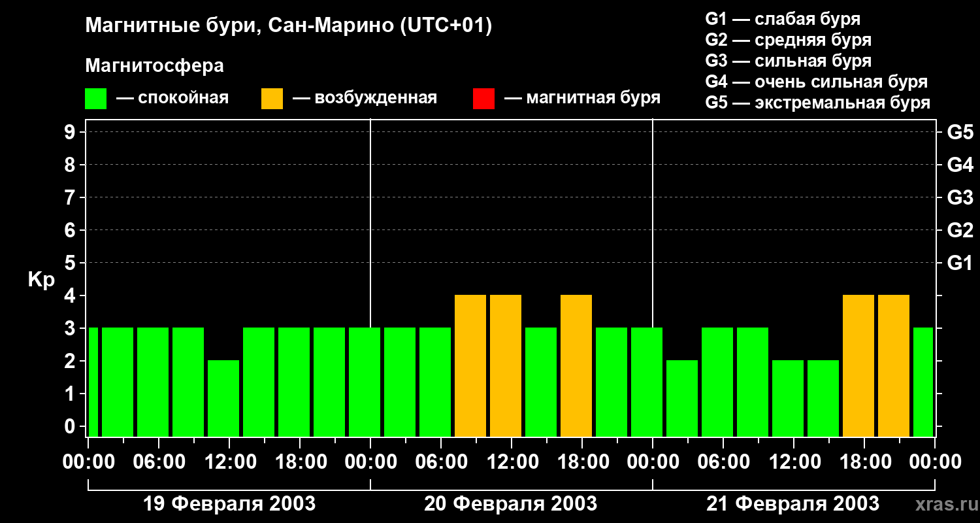This screenshot has height=523, width=980.
Task: Click the green 'спокойная' legend swatch
Action: (96, 99)
